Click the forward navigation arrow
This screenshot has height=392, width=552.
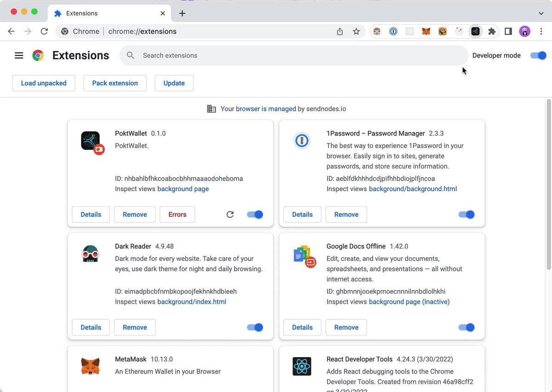tap(28, 31)
